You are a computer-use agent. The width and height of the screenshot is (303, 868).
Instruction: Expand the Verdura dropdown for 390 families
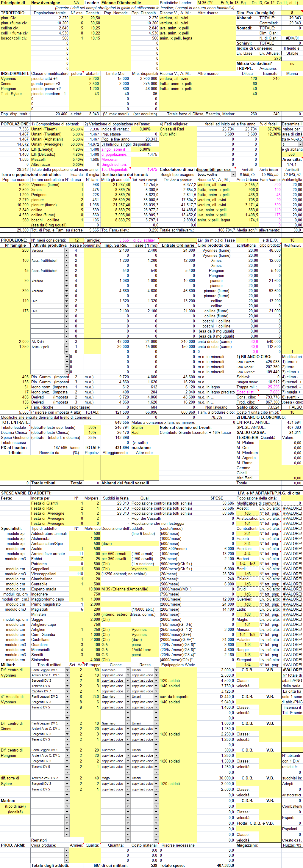coord(67,291)
